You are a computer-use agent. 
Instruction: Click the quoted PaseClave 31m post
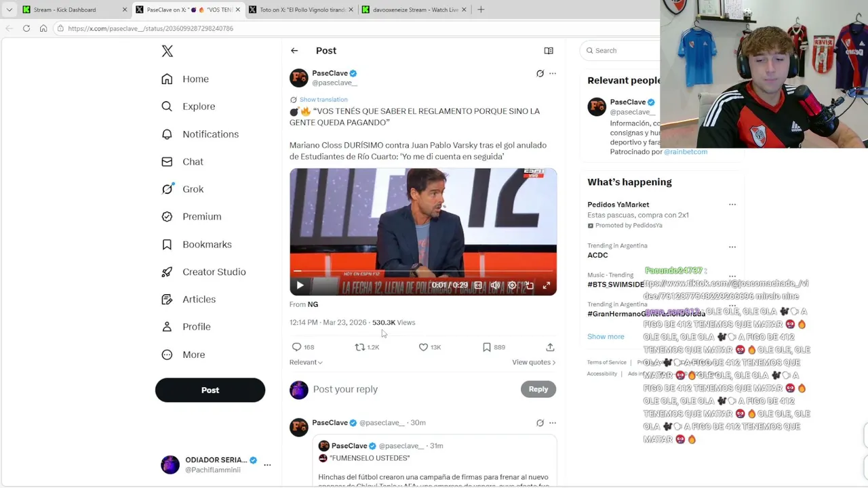(434, 462)
